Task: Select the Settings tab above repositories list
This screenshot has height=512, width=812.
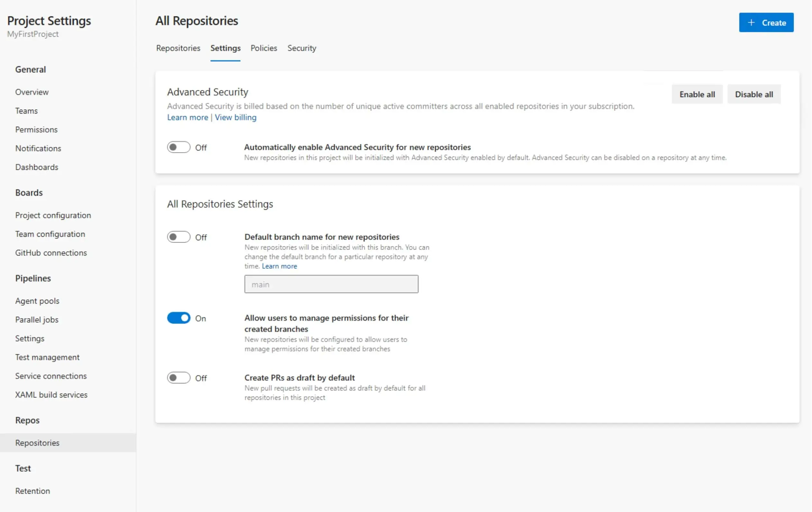Action: coord(226,48)
